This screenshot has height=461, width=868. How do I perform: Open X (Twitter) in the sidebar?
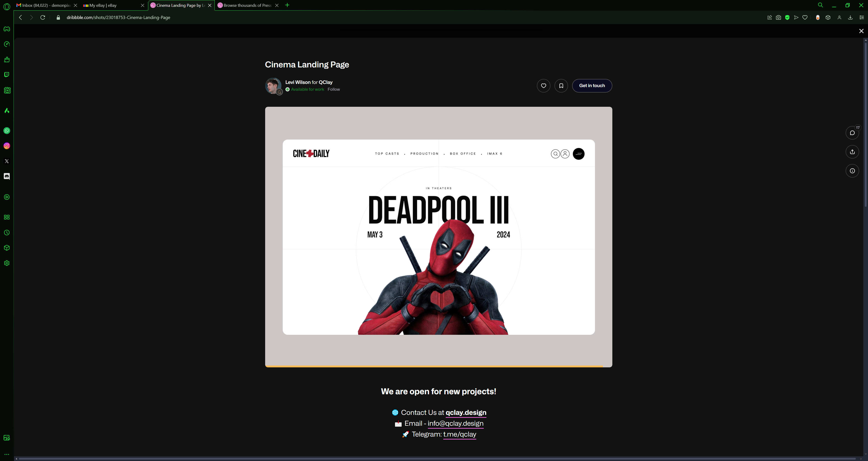(7, 161)
